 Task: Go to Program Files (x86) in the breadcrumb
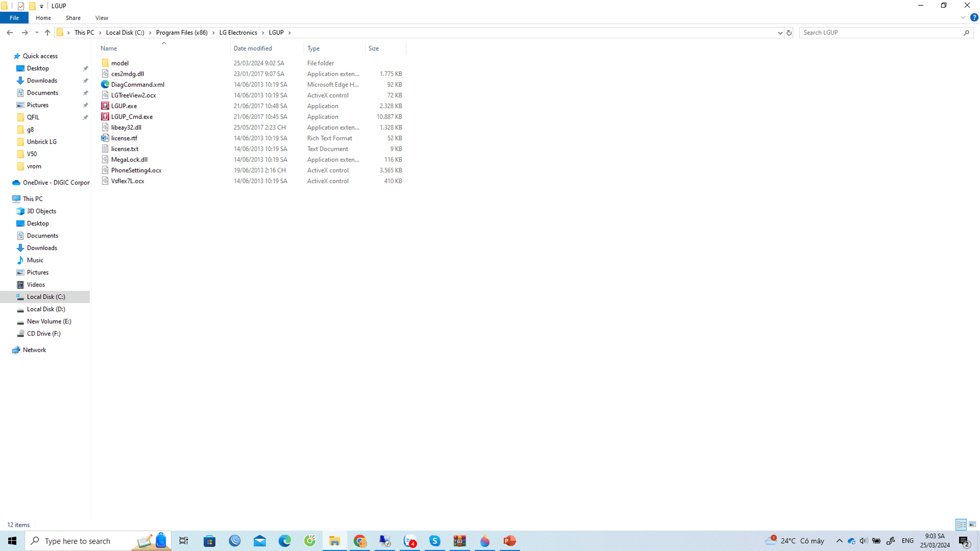(182, 32)
